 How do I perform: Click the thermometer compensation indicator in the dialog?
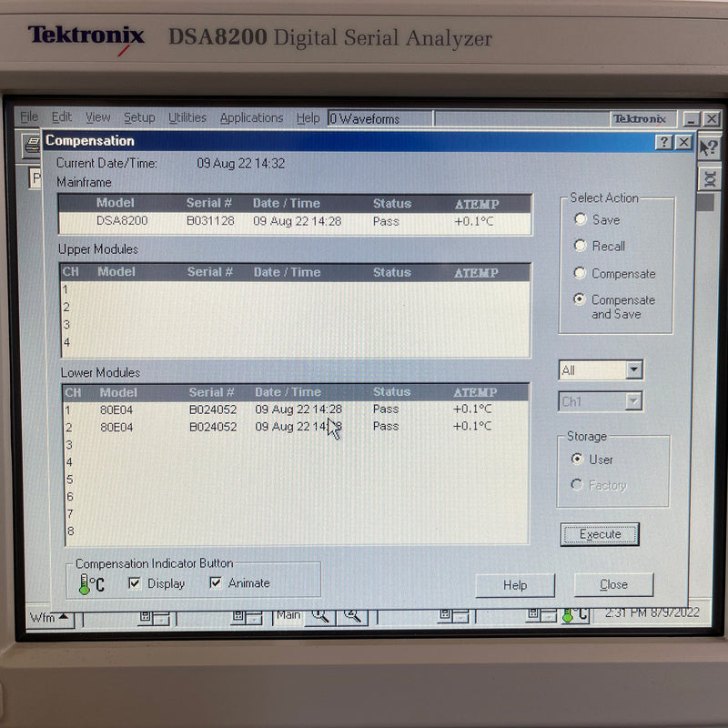coord(92,583)
